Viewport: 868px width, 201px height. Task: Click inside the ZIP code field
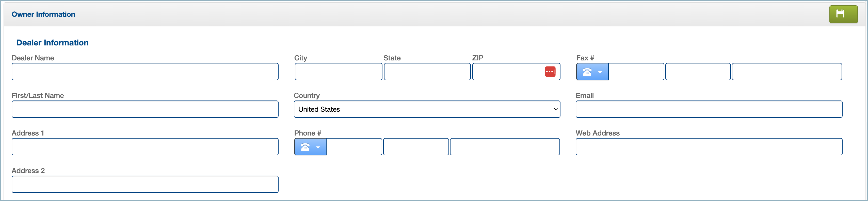tap(507, 72)
